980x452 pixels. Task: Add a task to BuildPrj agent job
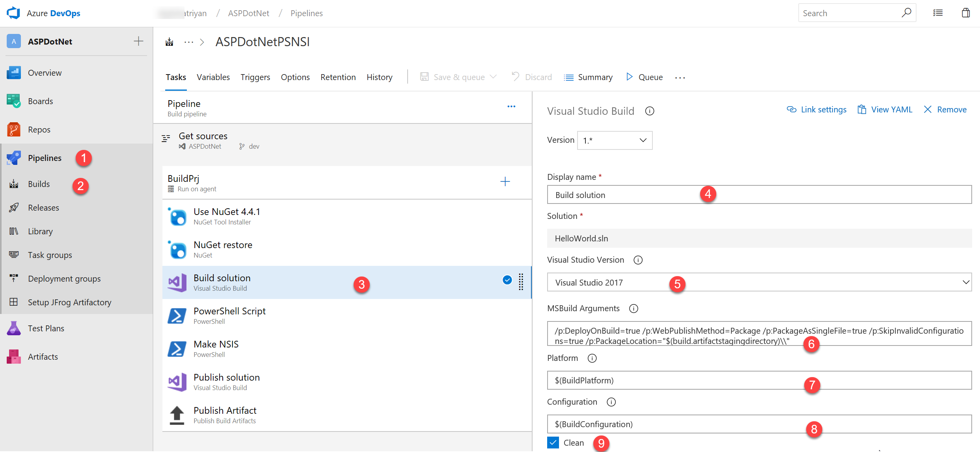pyautogui.click(x=505, y=181)
